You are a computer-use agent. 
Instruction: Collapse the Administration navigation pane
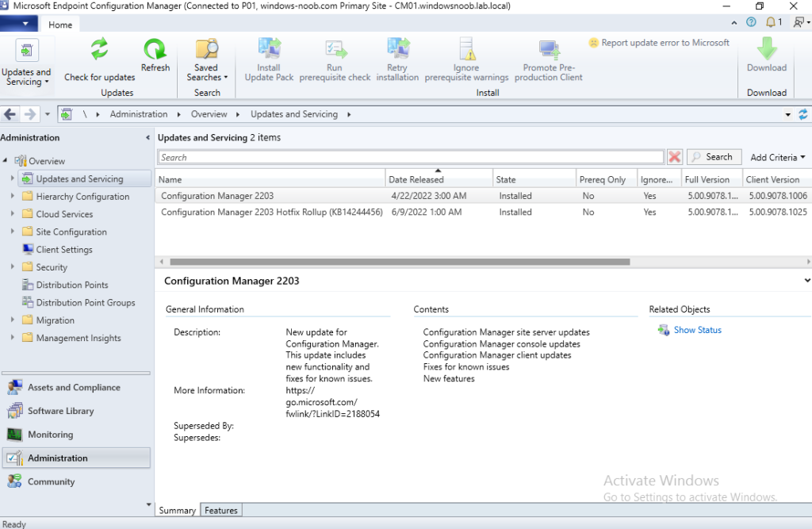point(147,138)
